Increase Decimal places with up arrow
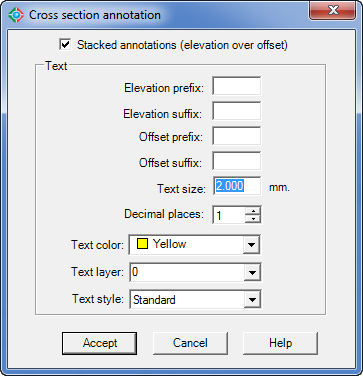 point(253,211)
